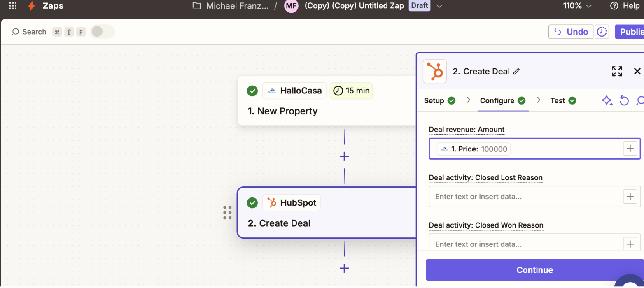Click the chevron between Configure and Test
This screenshot has height=288, width=644.
pos(538,100)
